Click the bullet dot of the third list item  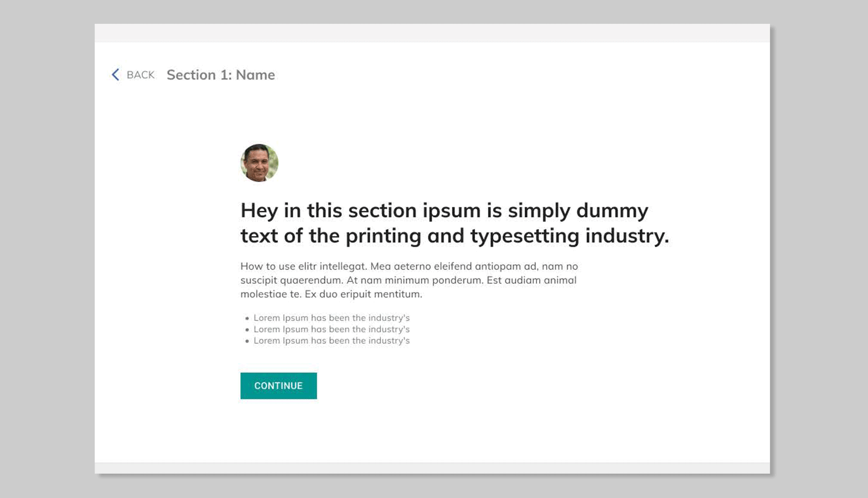(247, 341)
